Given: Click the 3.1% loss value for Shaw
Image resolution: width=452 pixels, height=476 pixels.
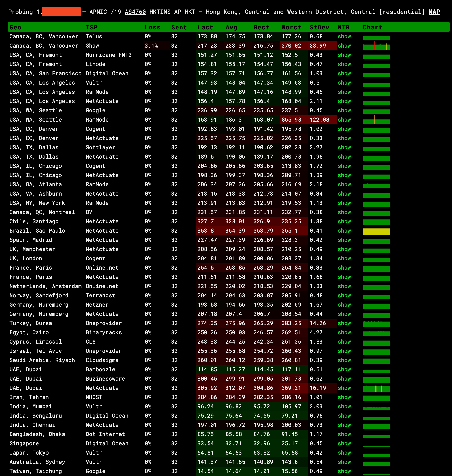Looking at the screenshot, I should [x=151, y=46].
